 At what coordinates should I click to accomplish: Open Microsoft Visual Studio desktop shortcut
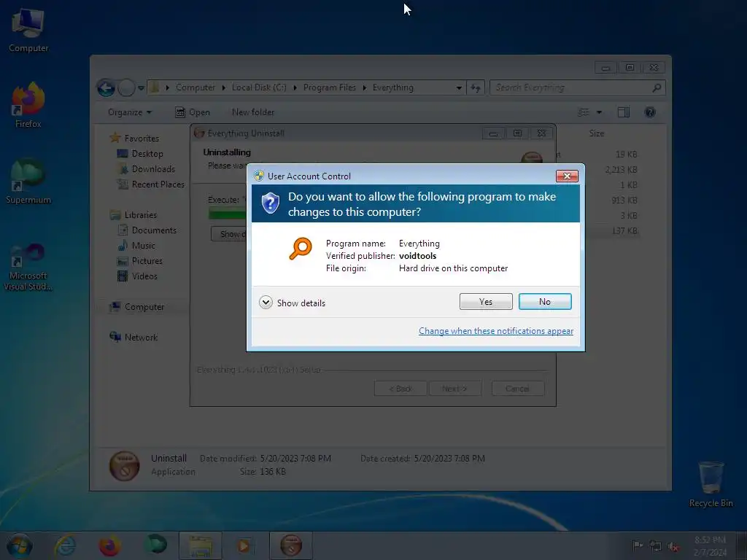pyautogui.click(x=28, y=265)
